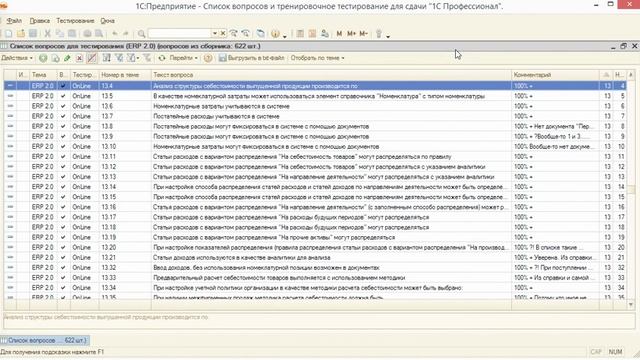The width and height of the screenshot is (640, 360).
Task: Click the Paste toolbar icon
Action: (x=72, y=34)
